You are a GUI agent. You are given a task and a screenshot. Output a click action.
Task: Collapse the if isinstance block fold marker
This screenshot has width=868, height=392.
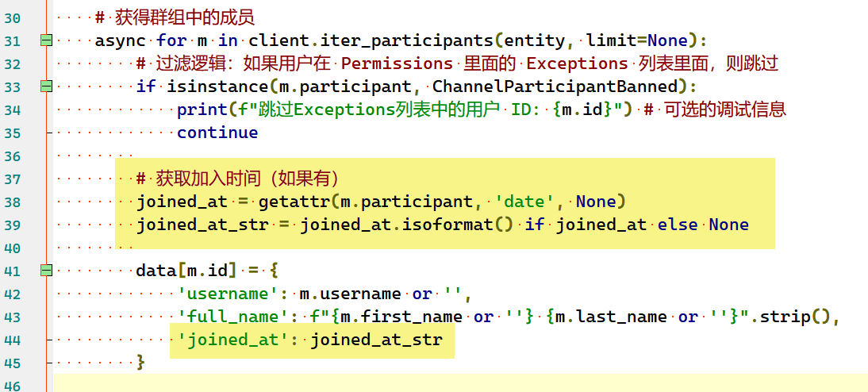pyautogui.click(x=46, y=86)
